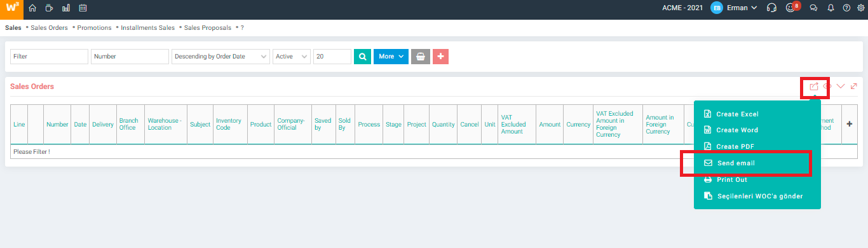The image size is (868, 248).
Task: Click the Process column header
Action: coord(369,125)
